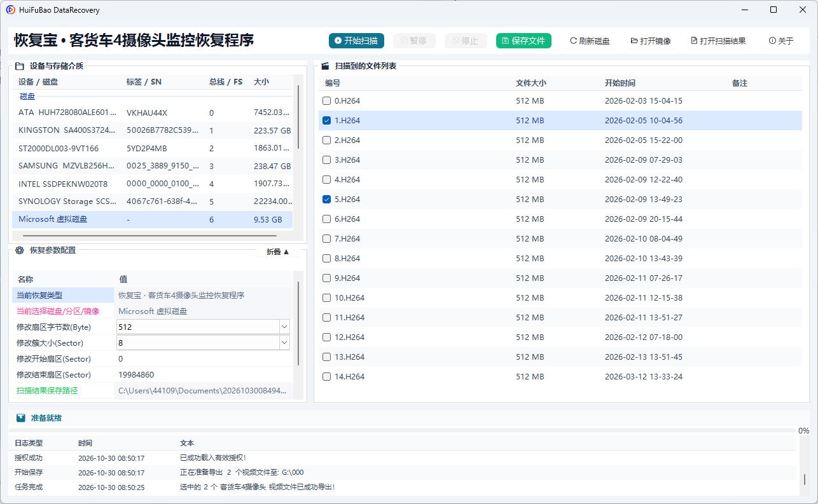Click the 扫描结果保存路径 path value

coord(202,390)
